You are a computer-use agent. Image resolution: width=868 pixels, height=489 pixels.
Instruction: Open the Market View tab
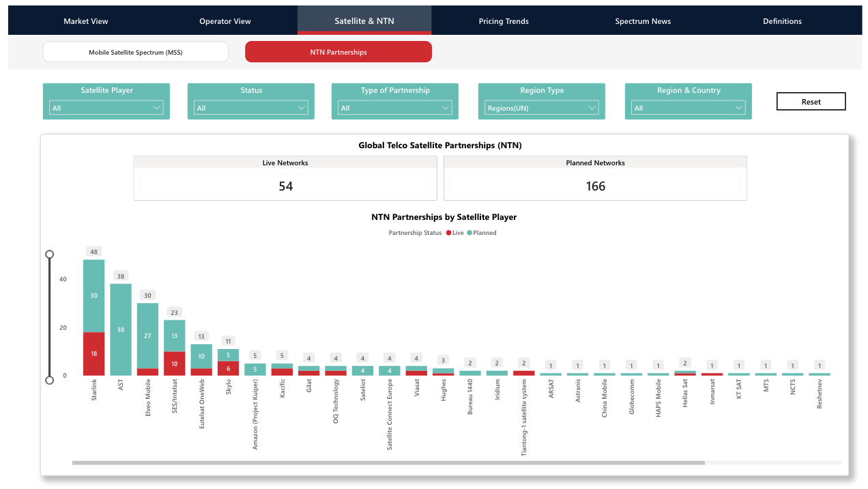tap(86, 21)
